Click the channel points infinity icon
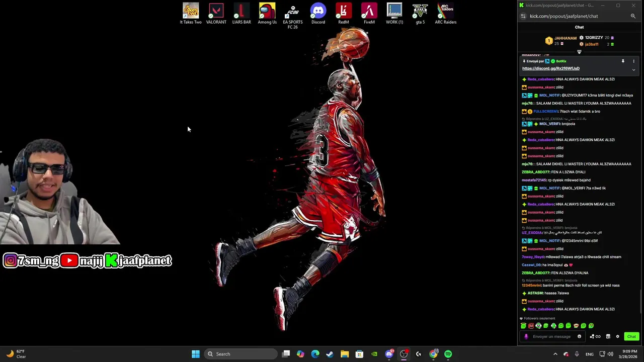The image size is (644, 362). (598, 336)
